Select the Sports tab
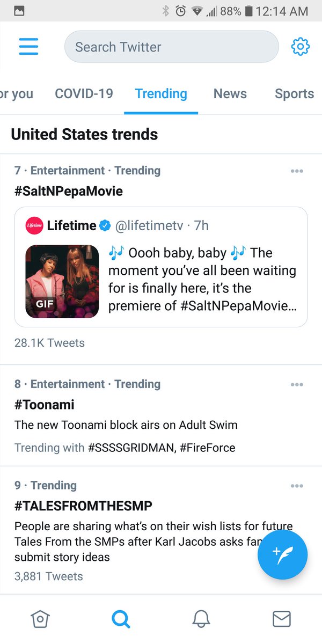This screenshot has width=322, height=644. [294, 94]
